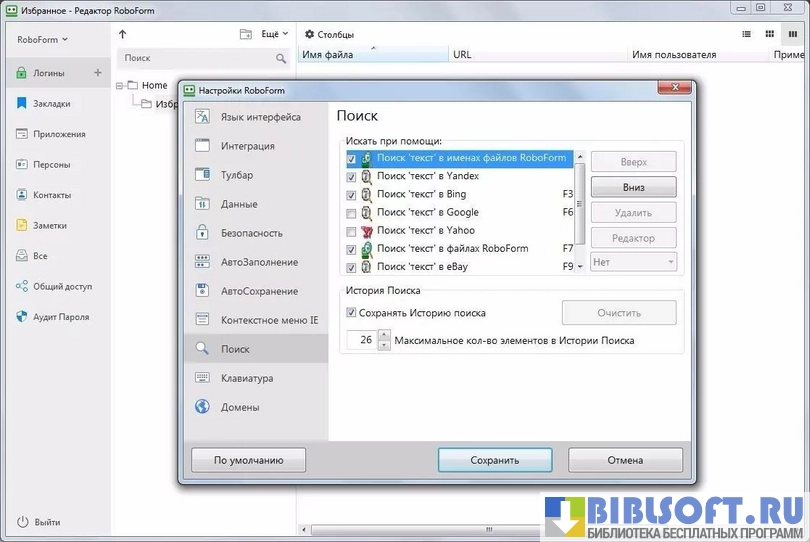Open the Контекстное меню IE settings section

[x=269, y=320]
